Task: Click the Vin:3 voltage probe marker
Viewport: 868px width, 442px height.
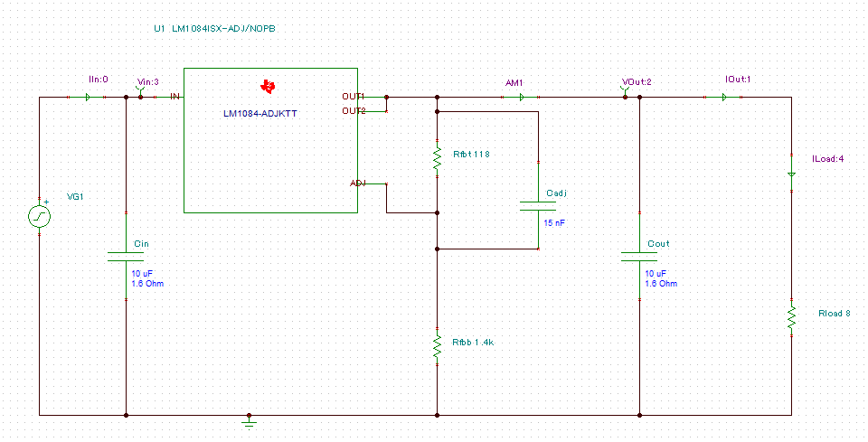Action: (141, 92)
